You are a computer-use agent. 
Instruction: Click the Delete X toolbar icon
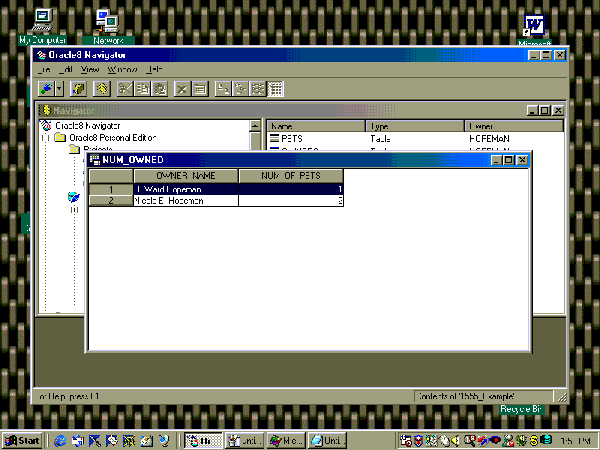182,89
